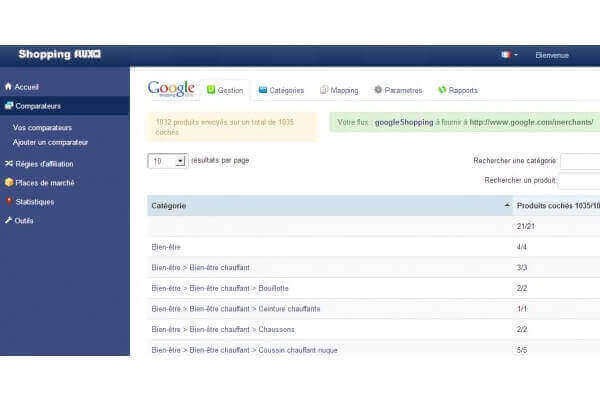Click the 1032 produits envoyés notice

(233, 127)
